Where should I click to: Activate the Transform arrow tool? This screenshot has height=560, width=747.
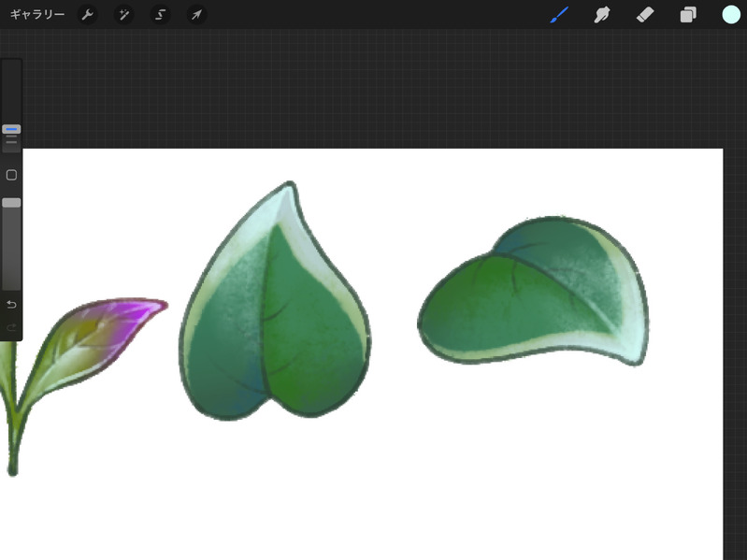tap(196, 15)
